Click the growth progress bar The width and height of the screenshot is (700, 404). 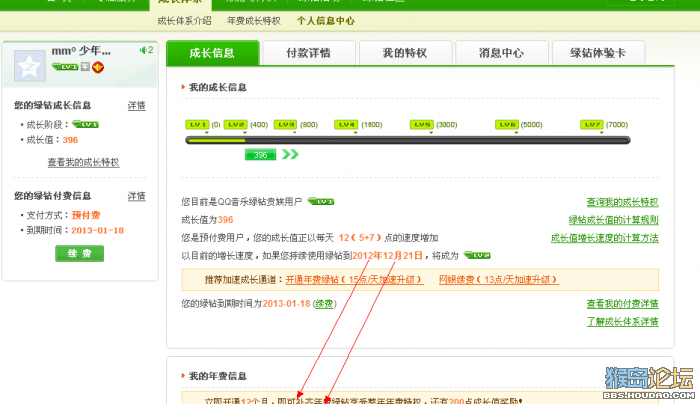click(408, 140)
